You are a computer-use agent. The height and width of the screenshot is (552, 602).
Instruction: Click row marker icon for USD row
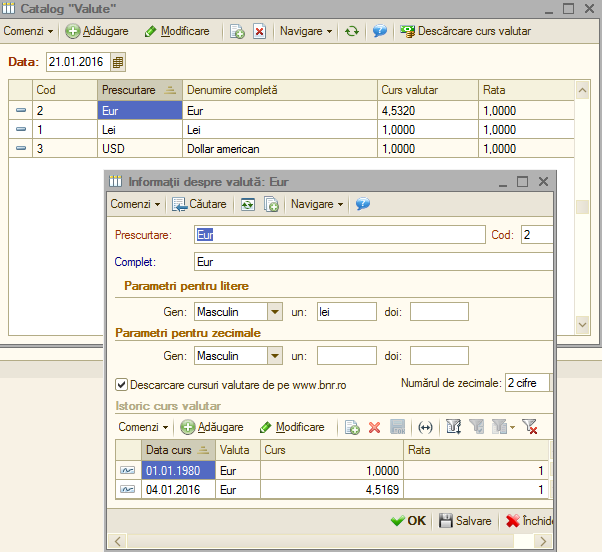coord(21,148)
